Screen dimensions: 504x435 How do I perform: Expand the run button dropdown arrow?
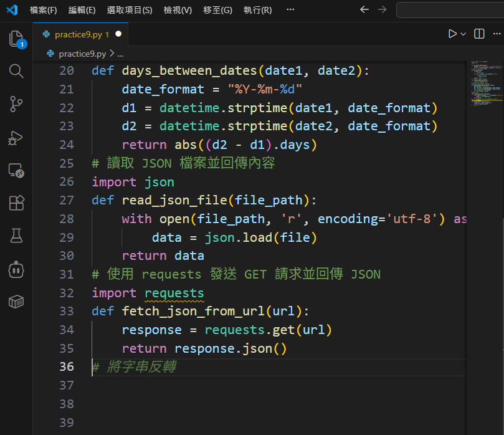[x=464, y=34]
